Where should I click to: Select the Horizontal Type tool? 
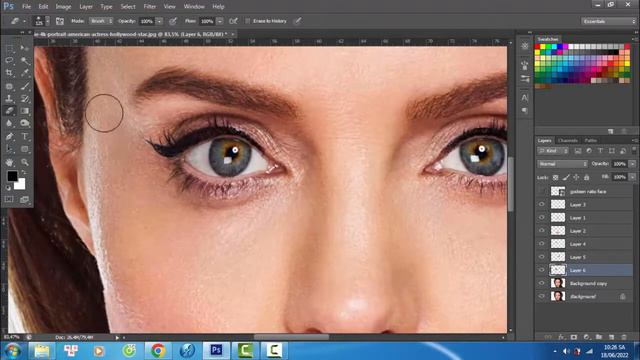pos(25,137)
